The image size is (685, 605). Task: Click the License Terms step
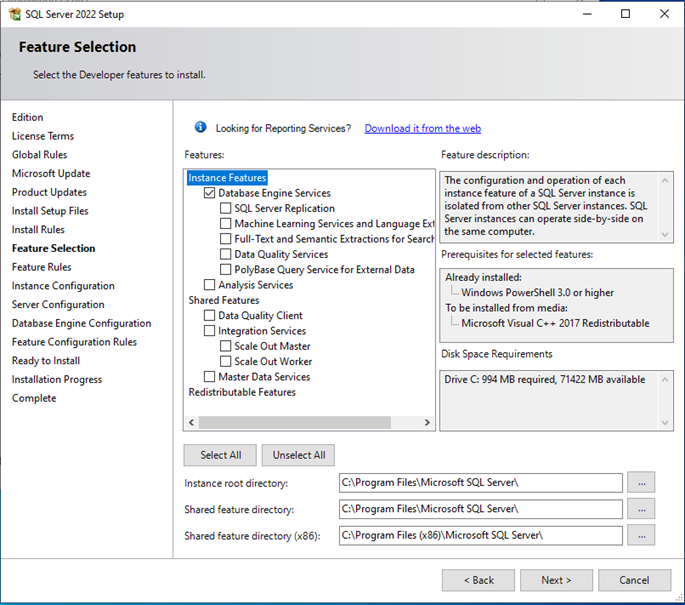coord(43,136)
